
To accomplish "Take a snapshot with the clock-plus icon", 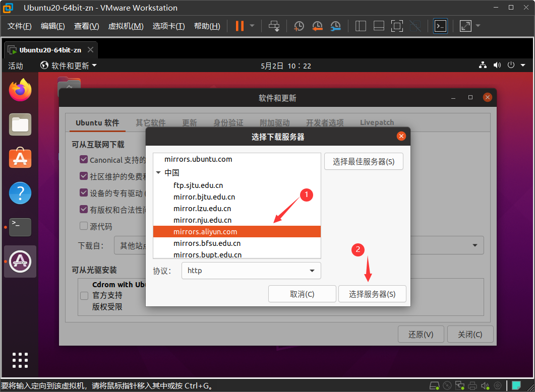I will click(x=299, y=26).
